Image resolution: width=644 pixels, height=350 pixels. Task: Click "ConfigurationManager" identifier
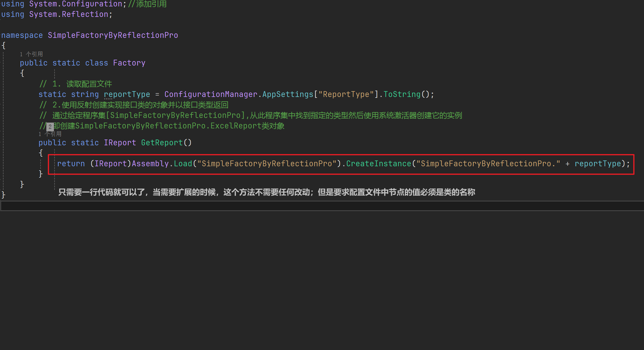pyautogui.click(x=211, y=94)
